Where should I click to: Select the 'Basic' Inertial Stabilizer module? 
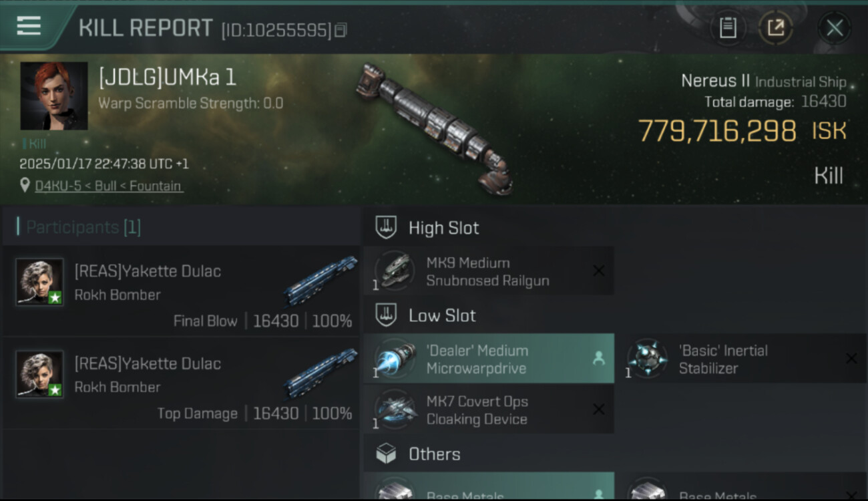(742, 359)
